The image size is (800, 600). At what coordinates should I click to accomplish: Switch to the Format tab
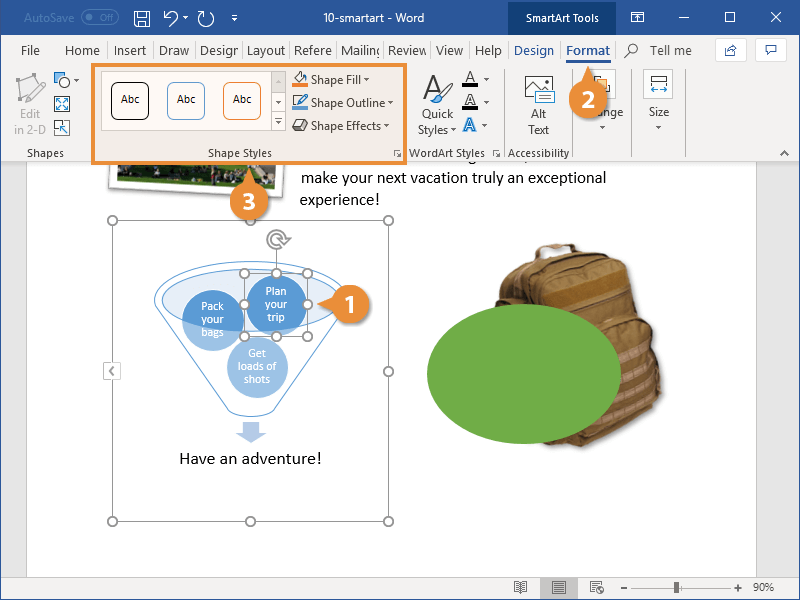tap(588, 50)
